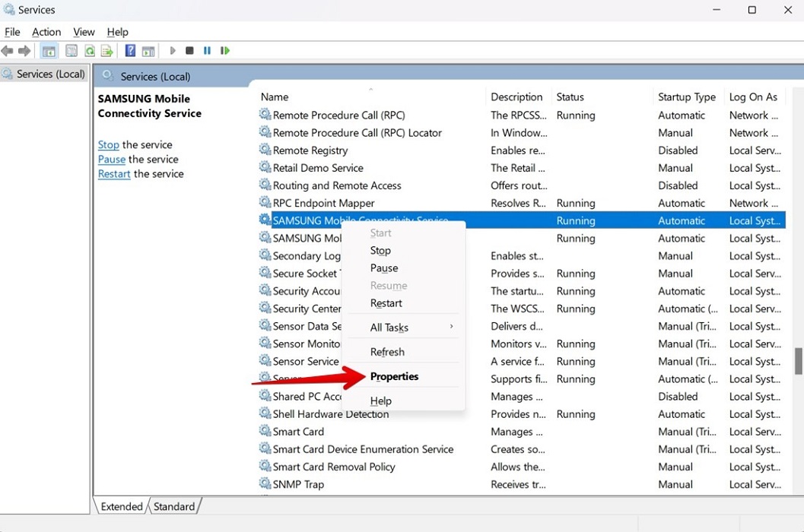
Task: Expand the All Tasks submenu
Action: pyautogui.click(x=389, y=328)
